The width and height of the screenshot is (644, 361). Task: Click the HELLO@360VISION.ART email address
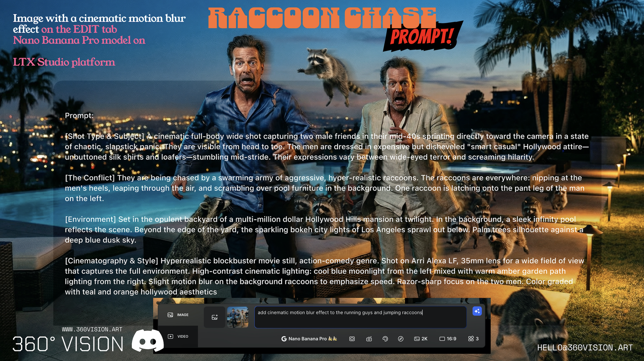coord(585,348)
